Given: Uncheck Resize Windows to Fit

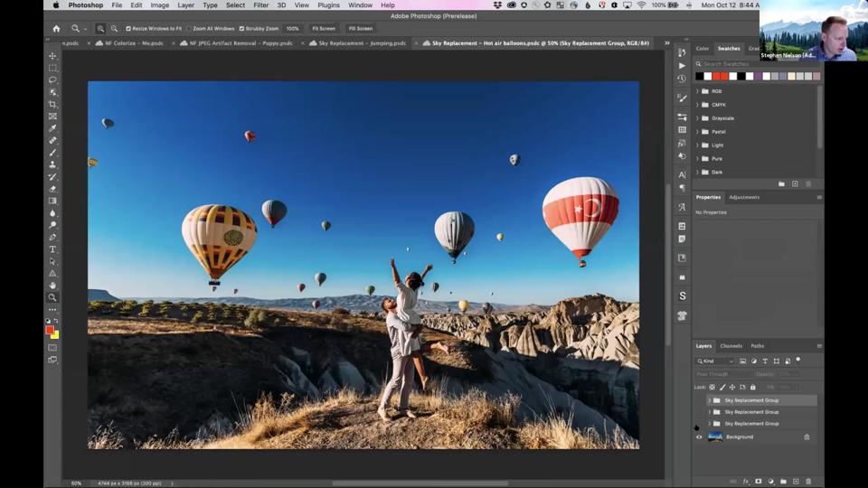Looking at the screenshot, I should click(x=128, y=28).
